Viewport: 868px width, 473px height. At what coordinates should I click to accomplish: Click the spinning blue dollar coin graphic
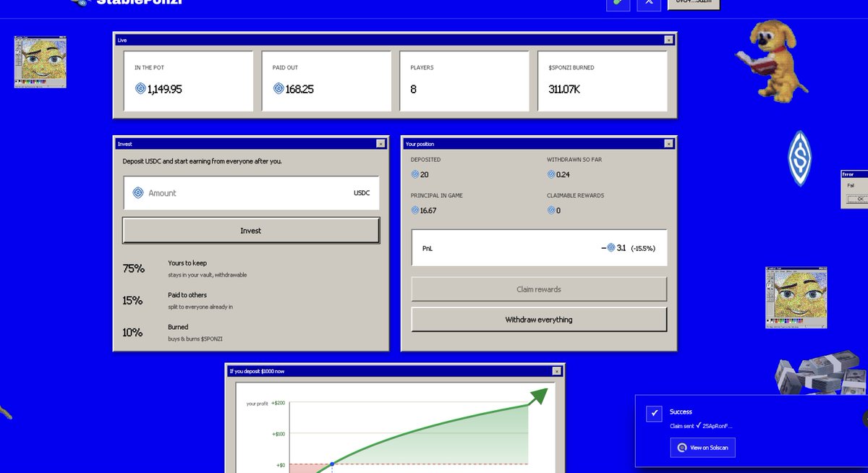799,158
